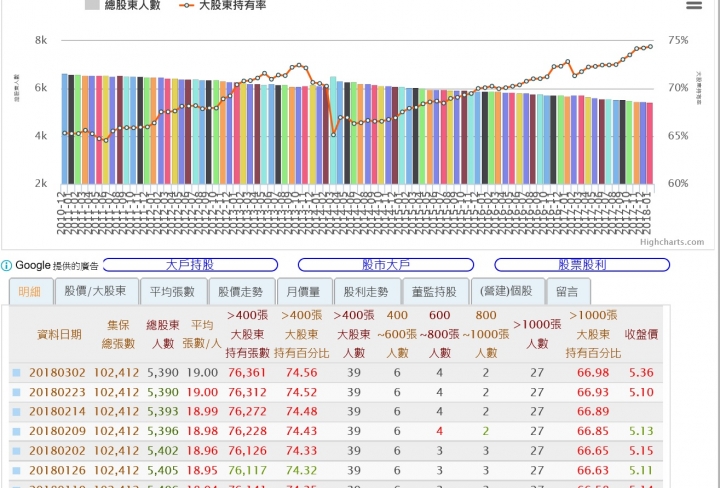Click the 平均張數/人 column header
Screen dimensions: 720x488
(x=202, y=335)
